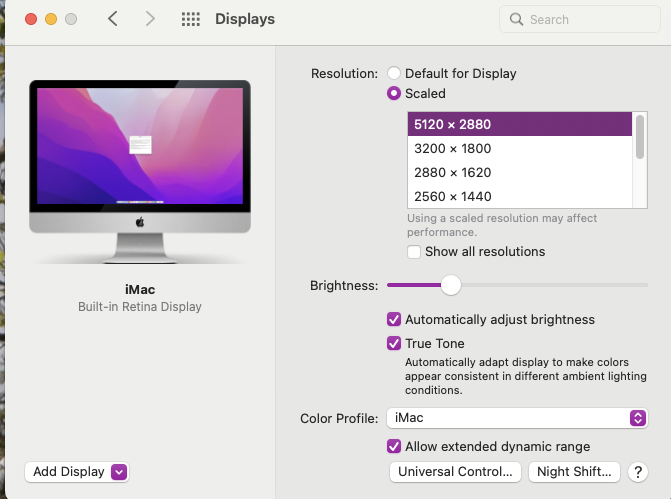Enable Show all resolutions checkbox
This screenshot has width=671, height=499.
[414, 252]
